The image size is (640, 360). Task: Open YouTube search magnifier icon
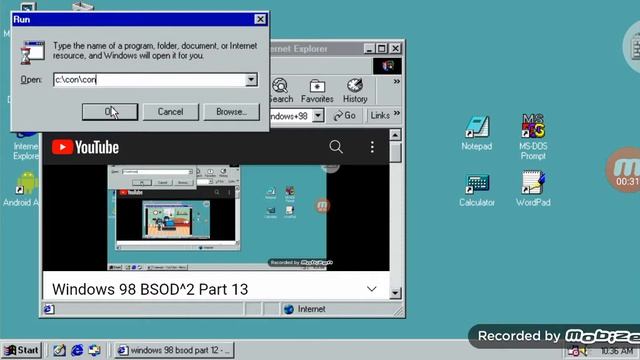[x=336, y=147]
